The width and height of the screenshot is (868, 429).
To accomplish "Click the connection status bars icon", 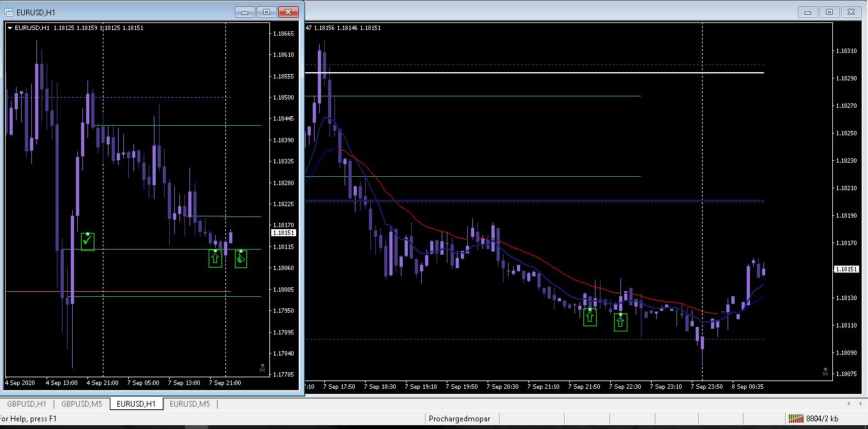I will point(796,419).
